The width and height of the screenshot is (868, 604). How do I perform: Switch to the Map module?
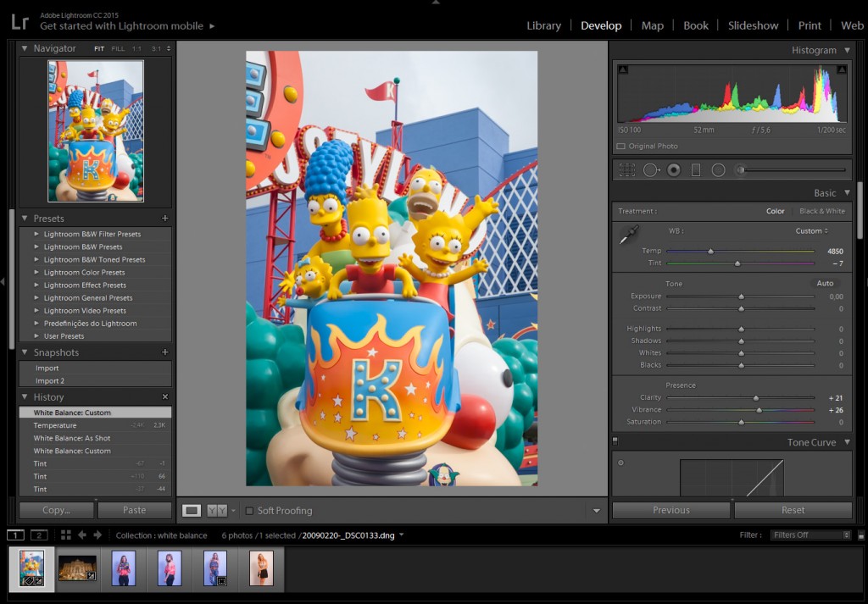pyautogui.click(x=652, y=25)
